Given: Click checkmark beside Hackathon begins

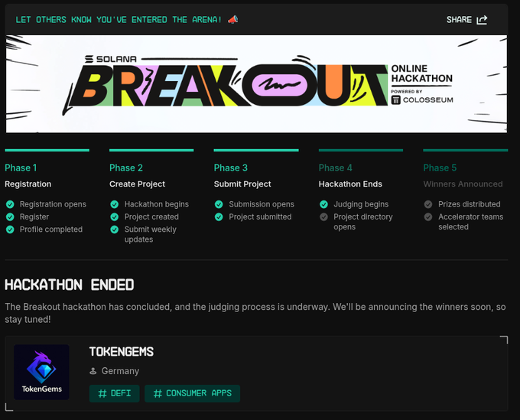Looking at the screenshot, I should 115,204.
